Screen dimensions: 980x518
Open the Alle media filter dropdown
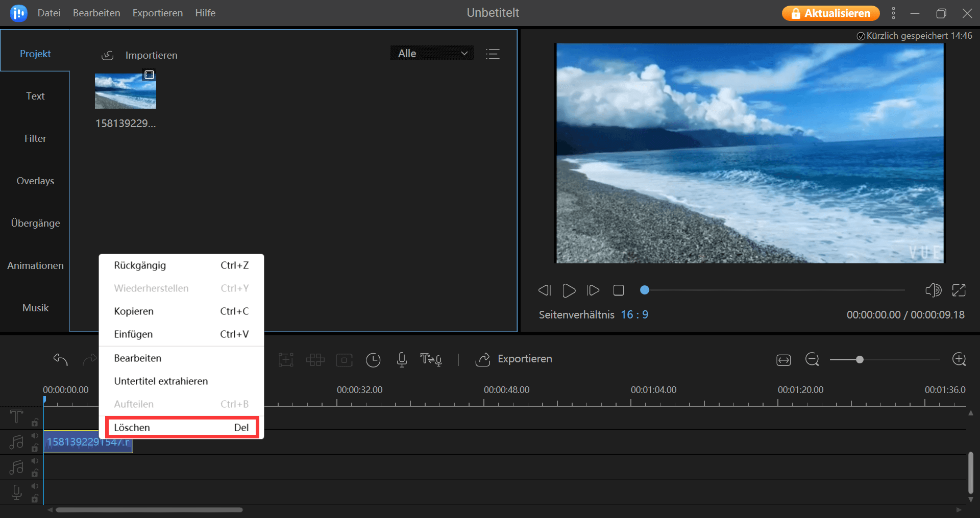click(x=432, y=54)
